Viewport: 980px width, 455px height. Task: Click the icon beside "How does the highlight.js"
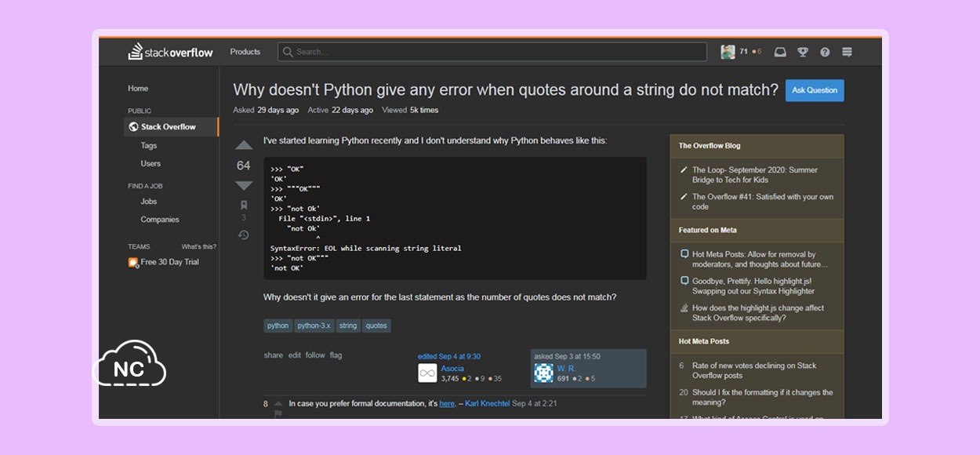(x=684, y=308)
